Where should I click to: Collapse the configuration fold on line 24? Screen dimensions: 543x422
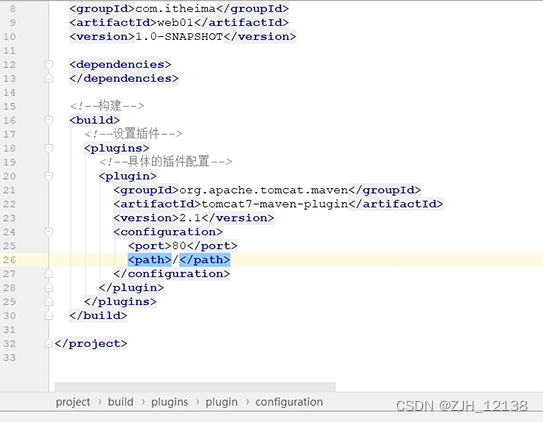(x=49, y=232)
